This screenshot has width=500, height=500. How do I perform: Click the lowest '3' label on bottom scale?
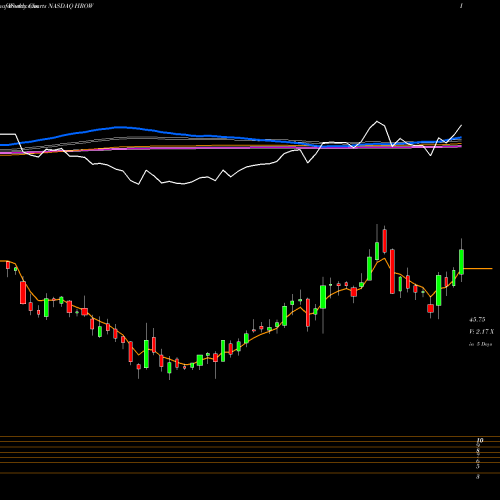(478, 477)
